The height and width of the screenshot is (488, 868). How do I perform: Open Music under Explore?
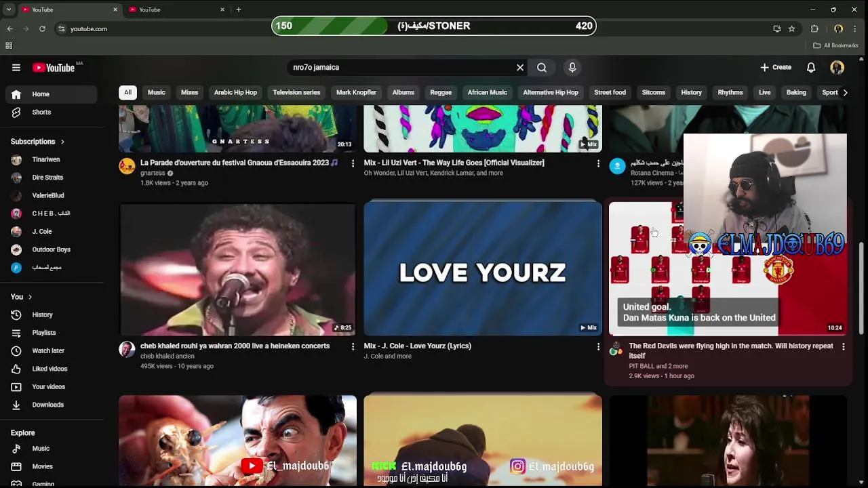tap(52, 448)
